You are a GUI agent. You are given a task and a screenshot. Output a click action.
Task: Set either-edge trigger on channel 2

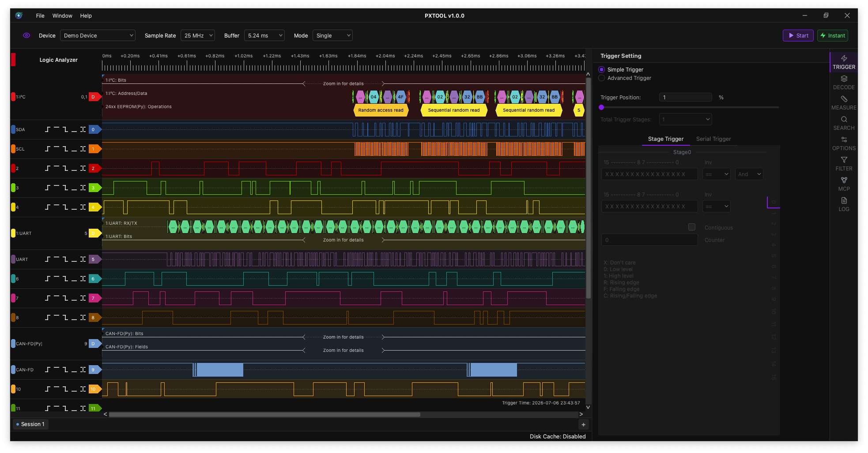pos(83,168)
